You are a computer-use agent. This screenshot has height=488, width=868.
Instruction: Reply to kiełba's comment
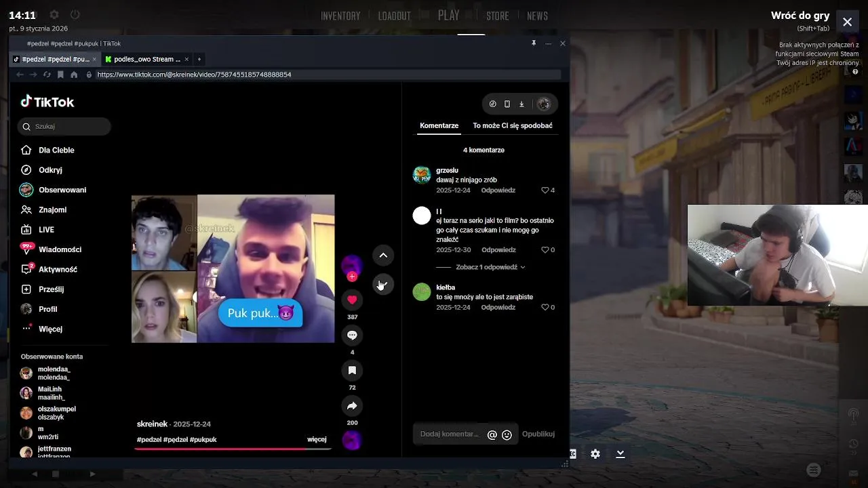(x=498, y=307)
